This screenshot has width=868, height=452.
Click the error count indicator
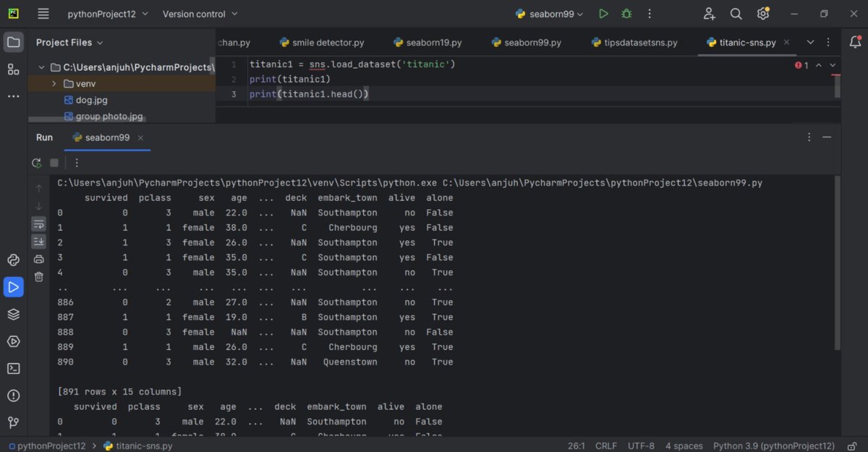click(x=801, y=65)
